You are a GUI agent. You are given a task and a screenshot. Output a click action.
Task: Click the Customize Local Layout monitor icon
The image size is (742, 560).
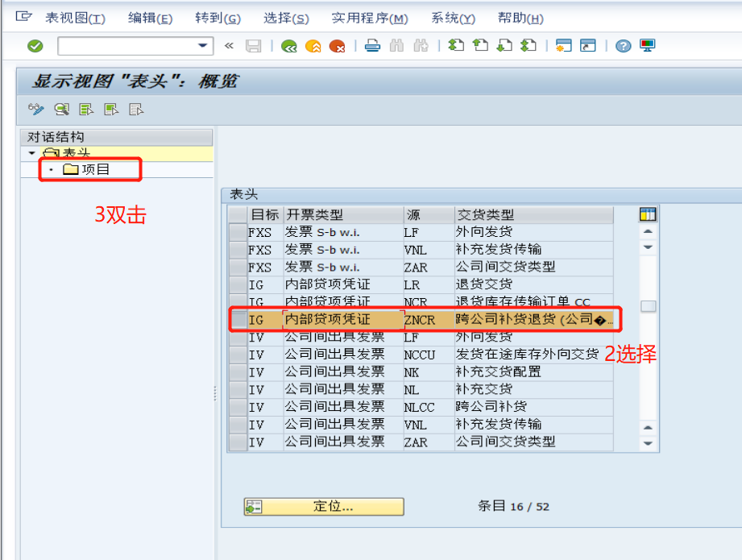tap(648, 46)
